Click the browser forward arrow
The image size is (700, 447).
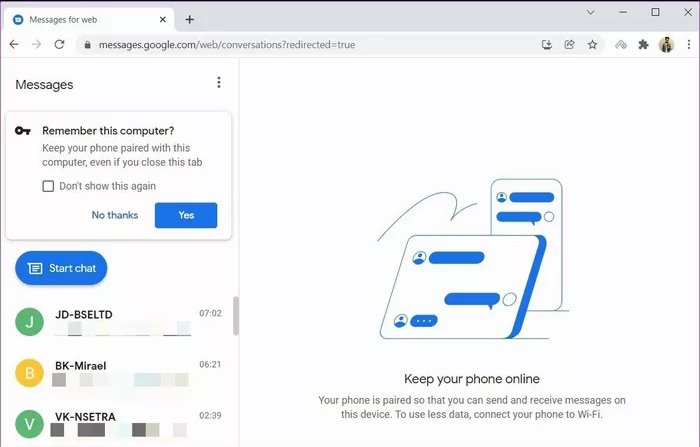(x=37, y=44)
